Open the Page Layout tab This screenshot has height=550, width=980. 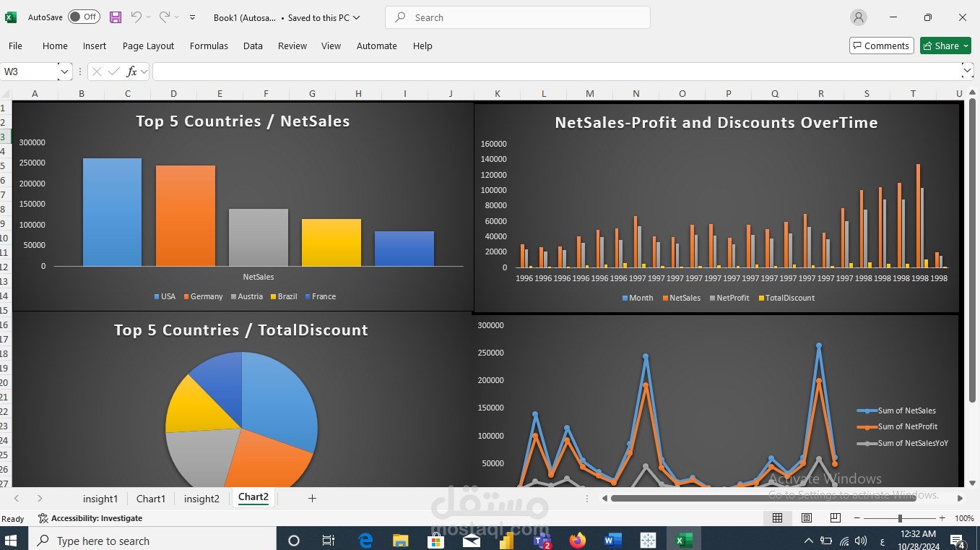148,46
